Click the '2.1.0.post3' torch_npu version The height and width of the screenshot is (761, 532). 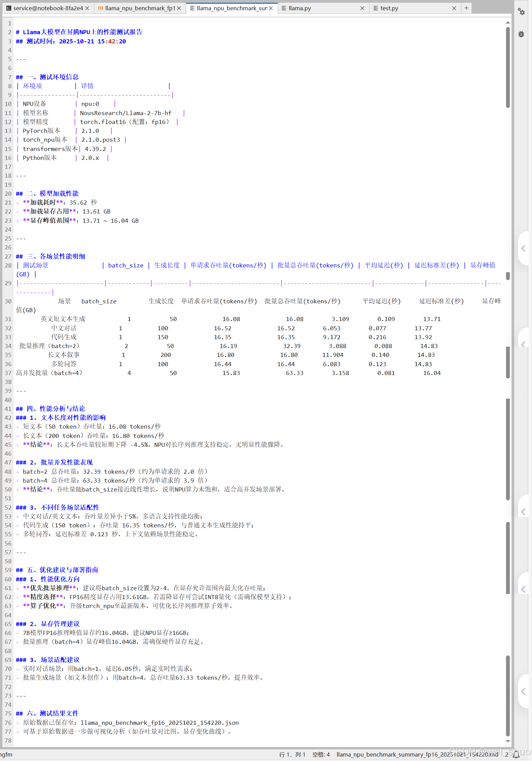(101, 140)
